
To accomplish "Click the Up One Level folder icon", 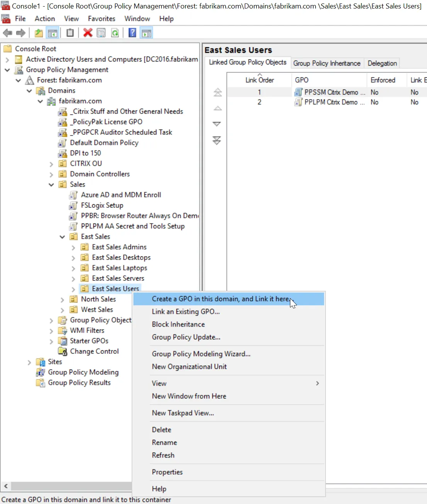I will 39,33.
